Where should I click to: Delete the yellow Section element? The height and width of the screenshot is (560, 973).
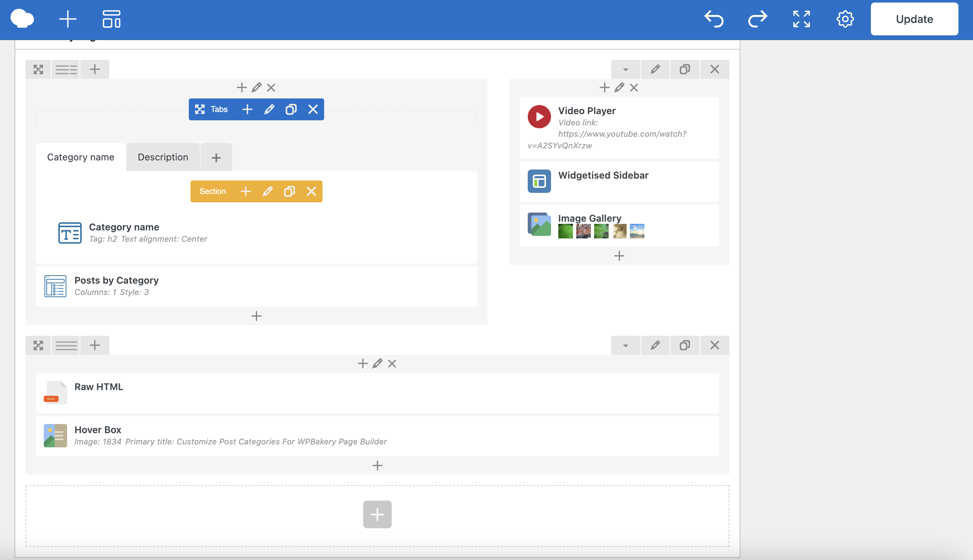311,191
